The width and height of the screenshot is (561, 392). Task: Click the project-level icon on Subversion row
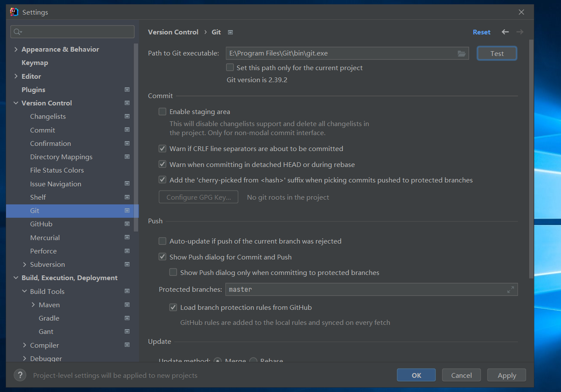pos(127,264)
